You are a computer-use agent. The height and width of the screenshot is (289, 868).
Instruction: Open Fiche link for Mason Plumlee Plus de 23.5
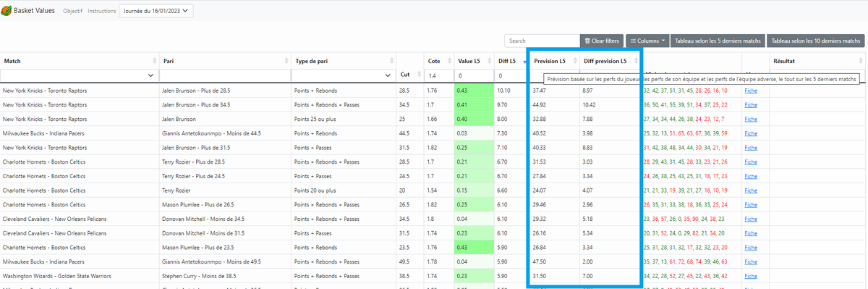click(x=751, y=247)
